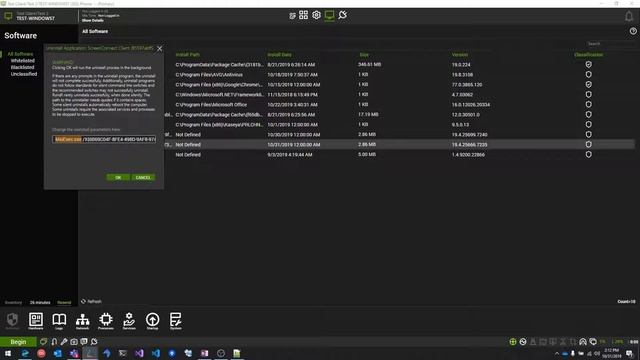Click the taskbar clock showing 2:12 PM
Screen dimensions: 640x360
[x=611, y=353]
